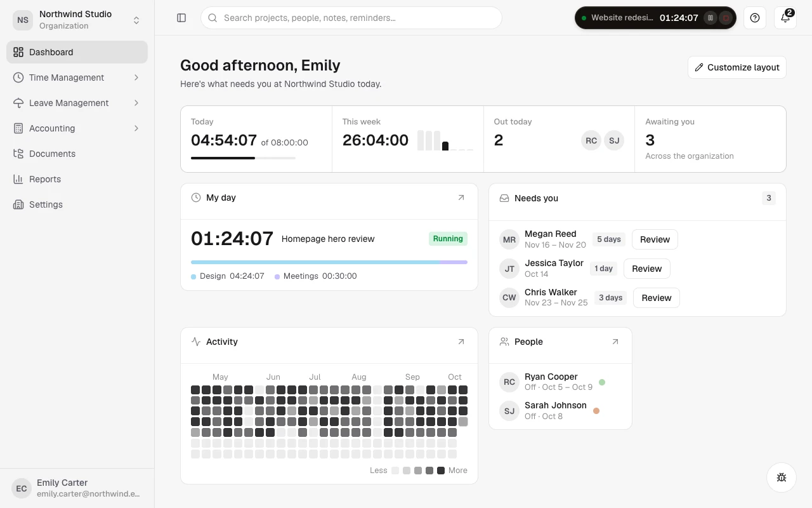Click the darkest 'More' legend swatch

pos(441,471)
